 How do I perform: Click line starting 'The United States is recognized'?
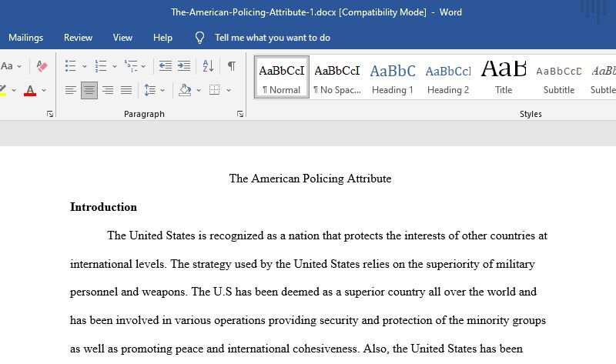coord(326,235)
